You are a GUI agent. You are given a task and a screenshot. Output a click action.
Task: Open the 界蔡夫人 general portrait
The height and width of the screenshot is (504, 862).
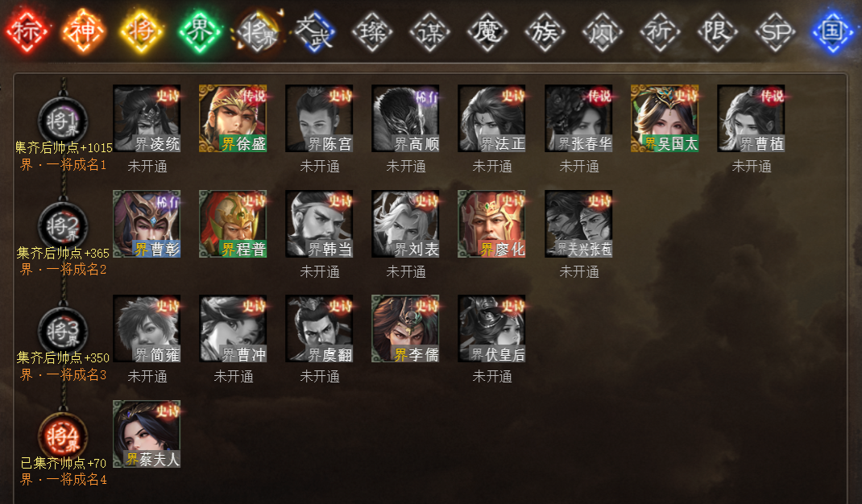[147, 434]
